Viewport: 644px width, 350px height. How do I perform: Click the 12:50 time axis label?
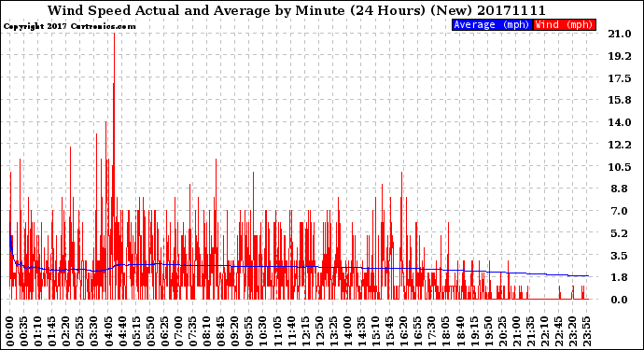[x=319, y=331]
